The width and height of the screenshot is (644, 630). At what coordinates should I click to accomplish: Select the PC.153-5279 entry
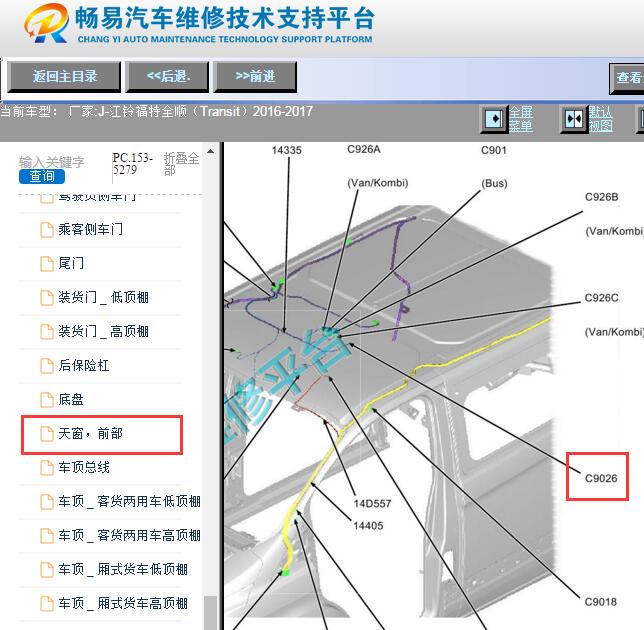click(x=133, y=163)
